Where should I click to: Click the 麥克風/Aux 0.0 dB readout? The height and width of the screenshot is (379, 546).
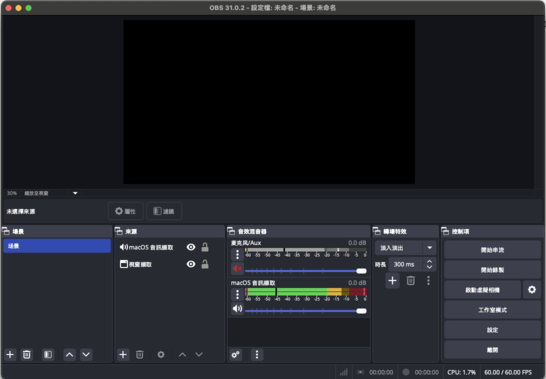[x=357, y=243]
